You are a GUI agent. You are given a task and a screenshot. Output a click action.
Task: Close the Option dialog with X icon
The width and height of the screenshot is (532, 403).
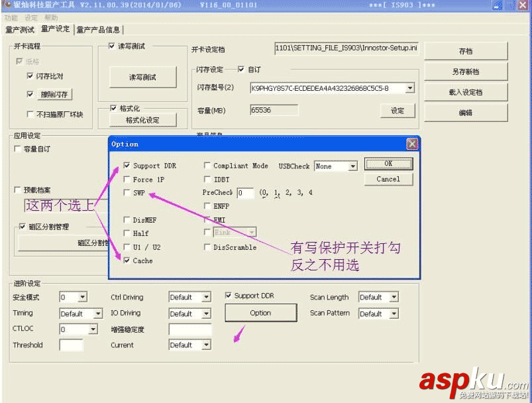click(412, 144)
